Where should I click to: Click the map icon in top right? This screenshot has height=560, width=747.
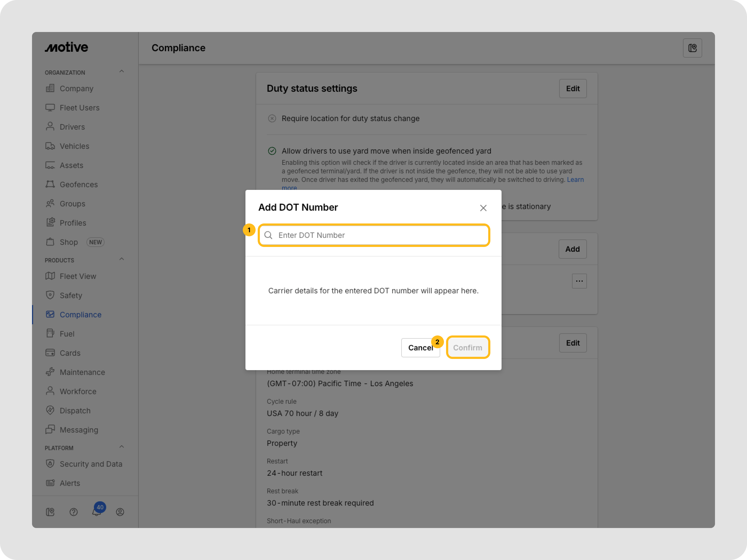coord(692,48)
